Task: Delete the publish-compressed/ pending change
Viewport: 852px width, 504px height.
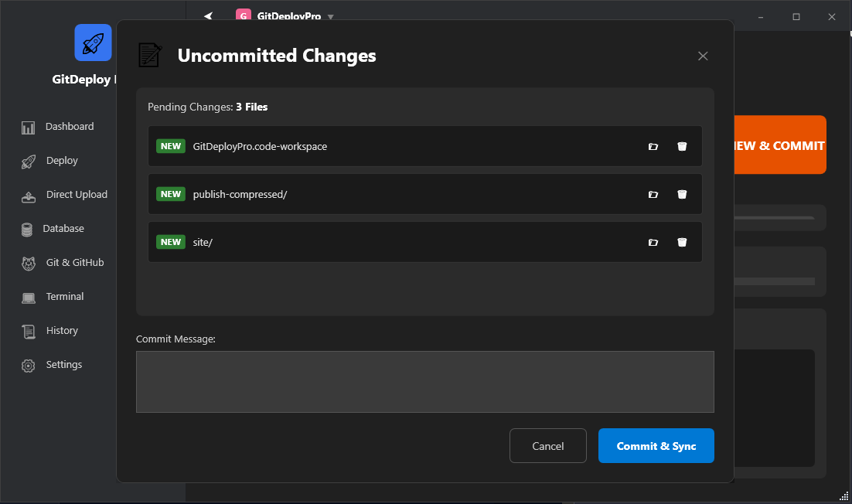Action: click(682, 194)
